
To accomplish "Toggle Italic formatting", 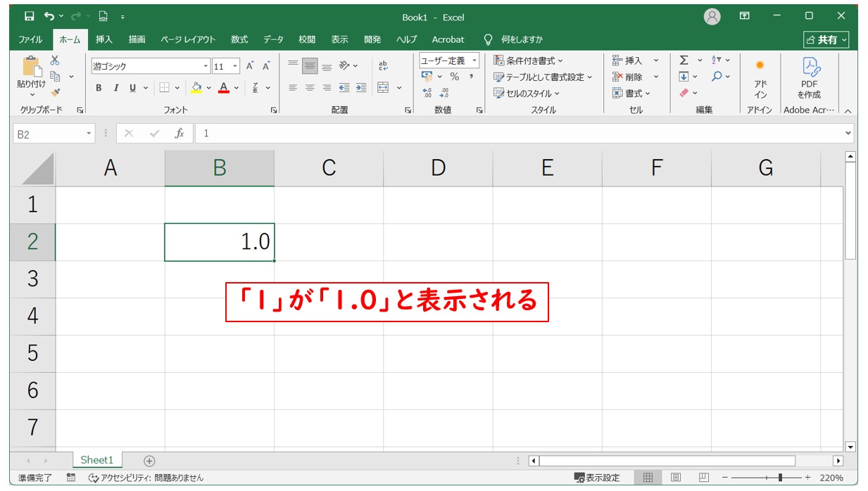I will click(115, 88).
